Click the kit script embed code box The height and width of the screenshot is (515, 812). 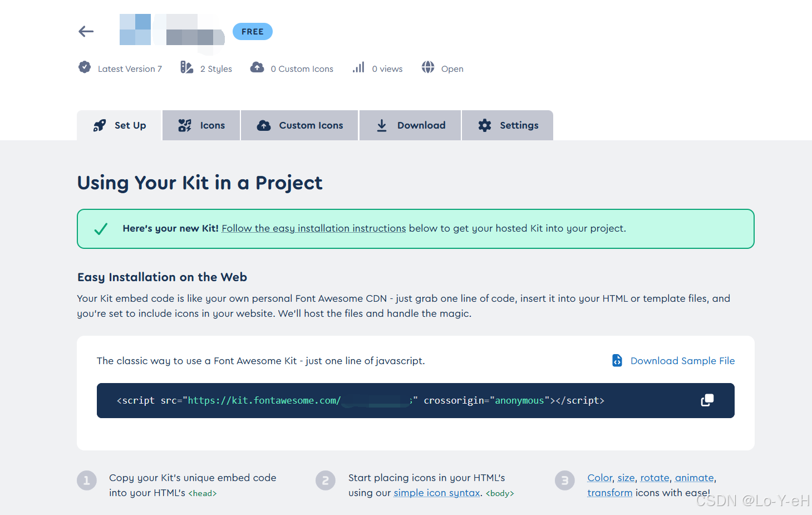pos(416,400)
